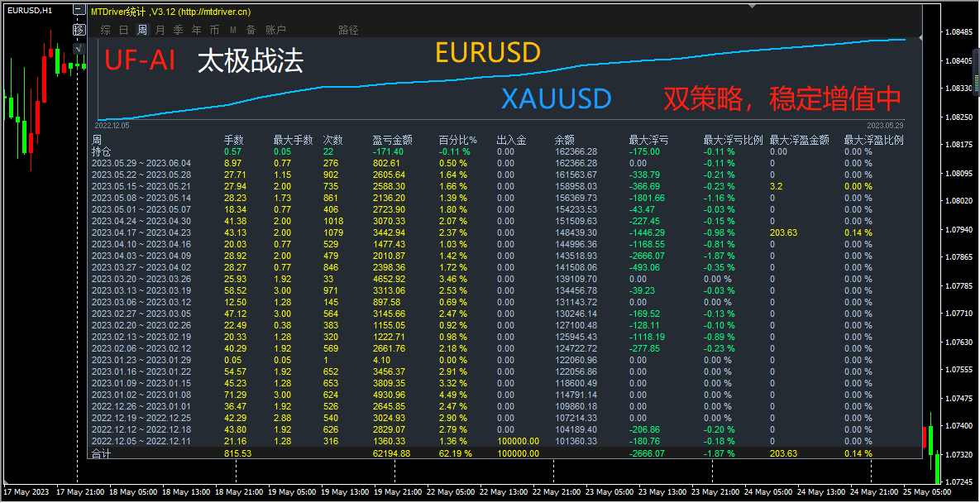Image resolution: width=980 pixels, height=503 pixels.
Task: Click the 合计 totals row label
Action: click(x=101, y=453)
